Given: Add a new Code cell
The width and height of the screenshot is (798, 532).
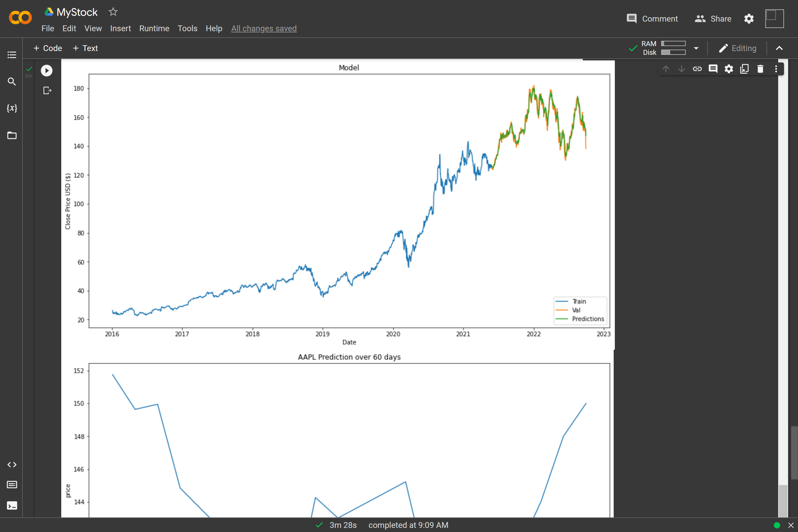Looking at the screenshot, I should tap(48, 48).
